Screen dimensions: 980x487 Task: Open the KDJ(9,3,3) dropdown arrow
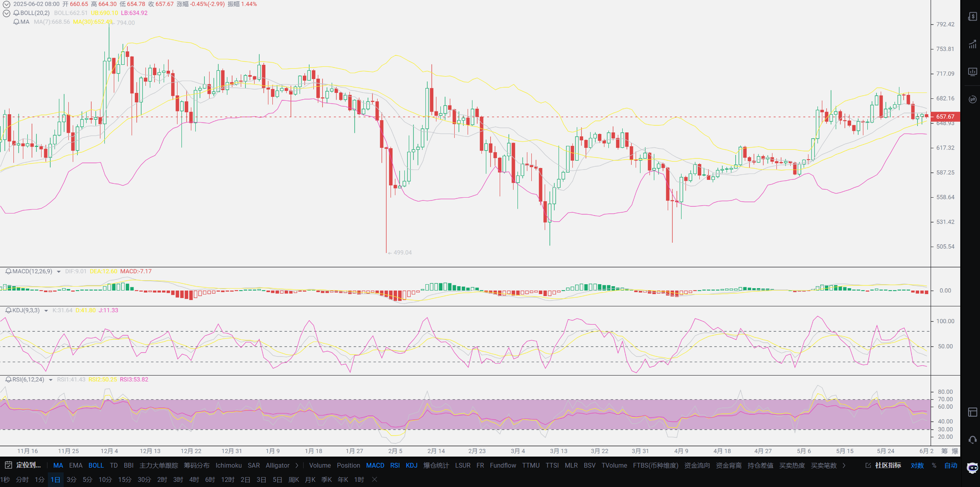(46, 311)
